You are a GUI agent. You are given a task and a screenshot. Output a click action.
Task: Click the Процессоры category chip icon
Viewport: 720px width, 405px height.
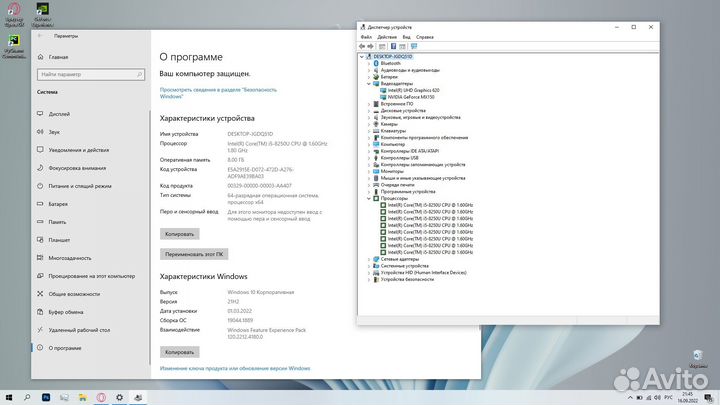click(376, 198)
